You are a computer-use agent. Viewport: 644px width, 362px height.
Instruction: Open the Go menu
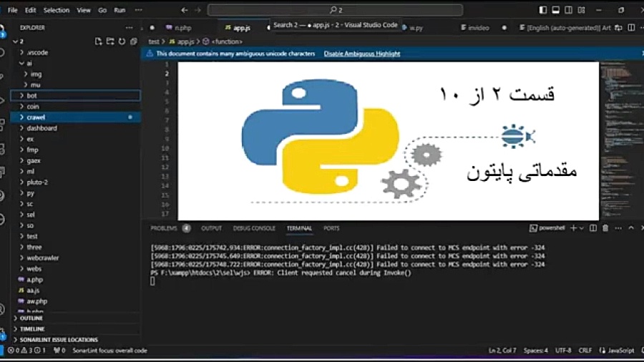(x=102, y=10)
